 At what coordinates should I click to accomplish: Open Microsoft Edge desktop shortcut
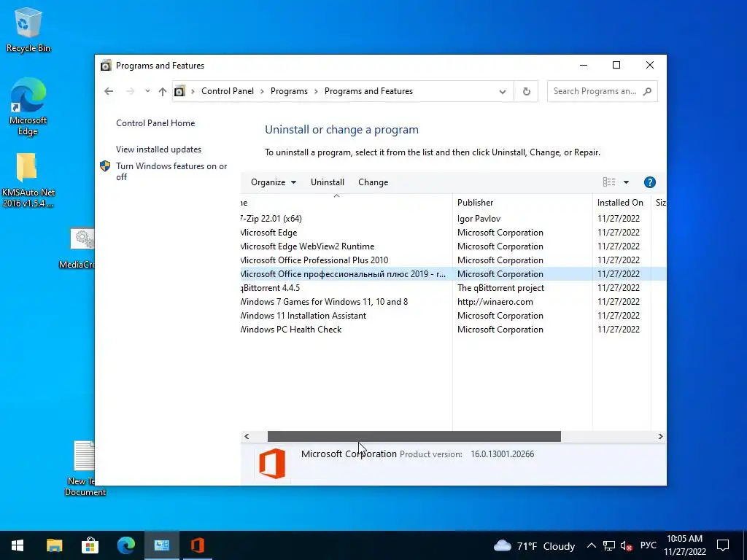click(28, 106)
